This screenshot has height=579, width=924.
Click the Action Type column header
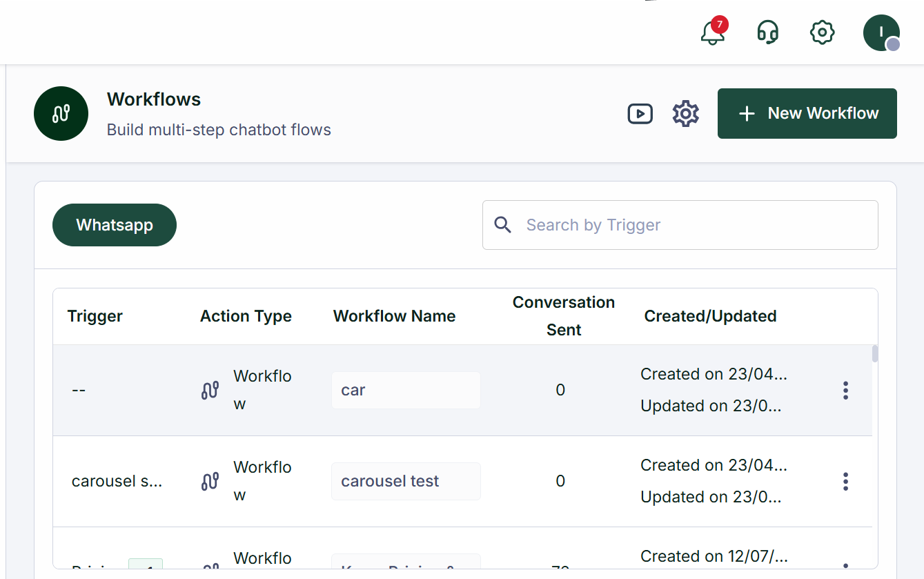click(246, 316)
